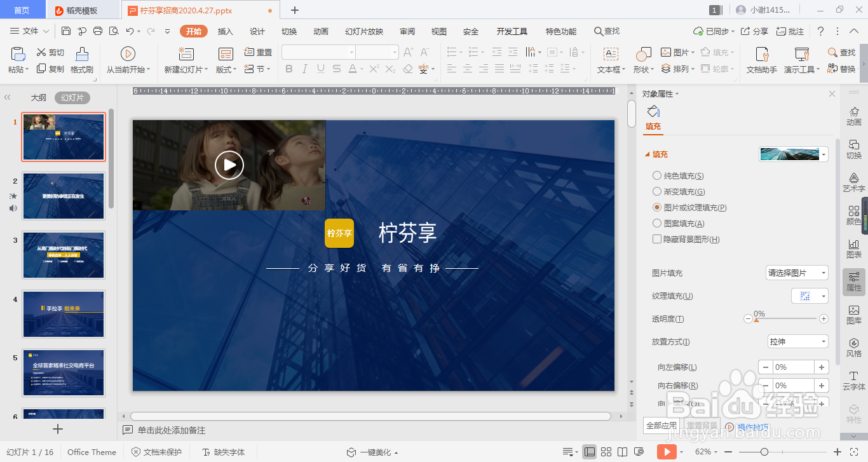Screen dimensions: 868x462
Task: Open the WordArt (艺术字) side panel
Action: (x=854, y=182)
